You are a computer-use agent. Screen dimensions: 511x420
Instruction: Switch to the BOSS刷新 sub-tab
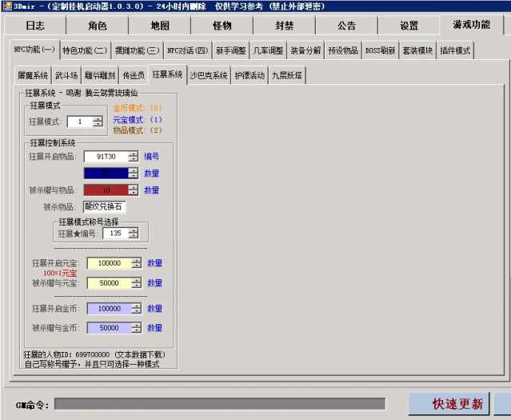click(380, 50)
